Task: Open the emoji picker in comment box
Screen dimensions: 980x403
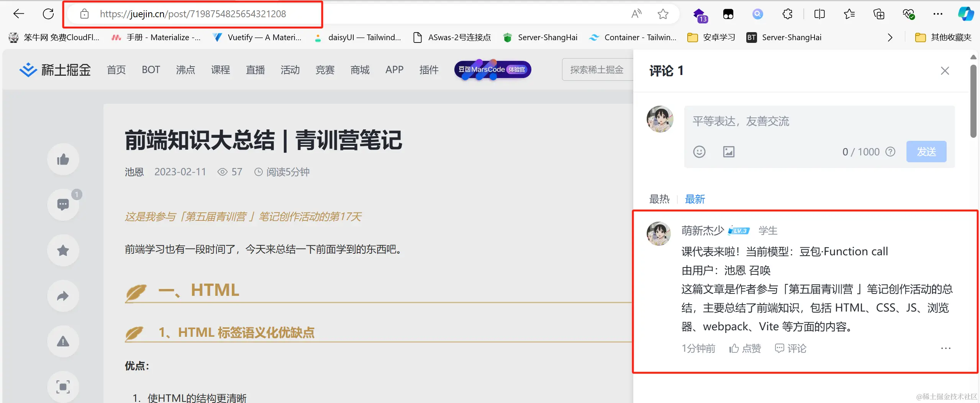Action: tap(699, 152)
